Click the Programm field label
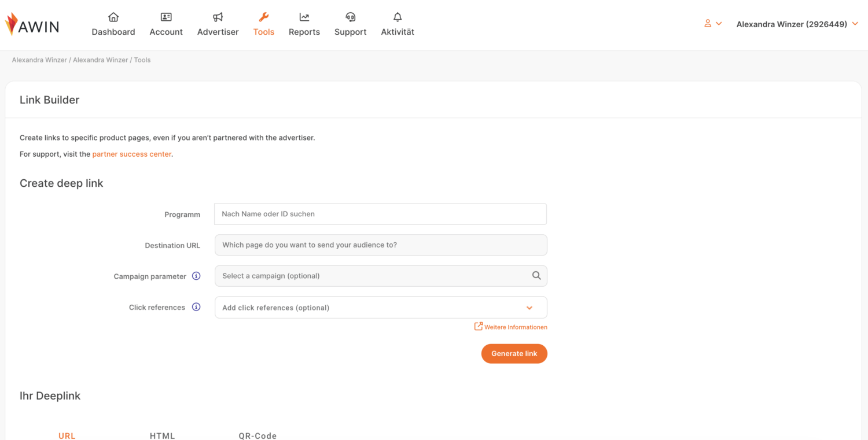Image resolution: width=868 pixels, height=440 pixels. tap(182, 215)
